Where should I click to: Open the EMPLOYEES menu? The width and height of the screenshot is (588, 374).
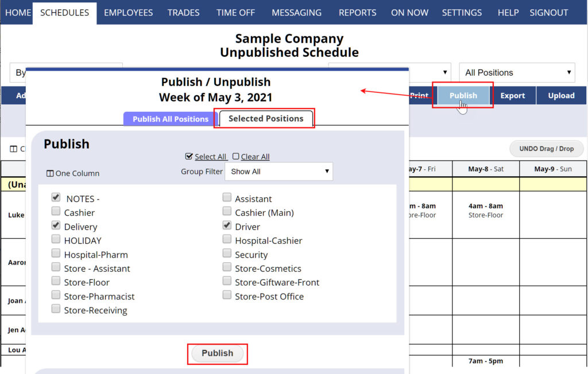click(128, 12)
